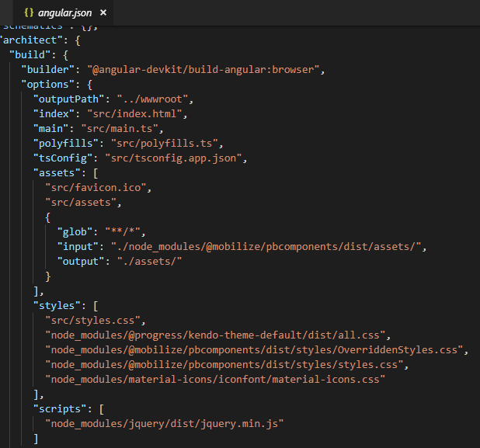The image size is (480, 448).
Task: Click the jquery.min.js script path
Action: (165, 424)
